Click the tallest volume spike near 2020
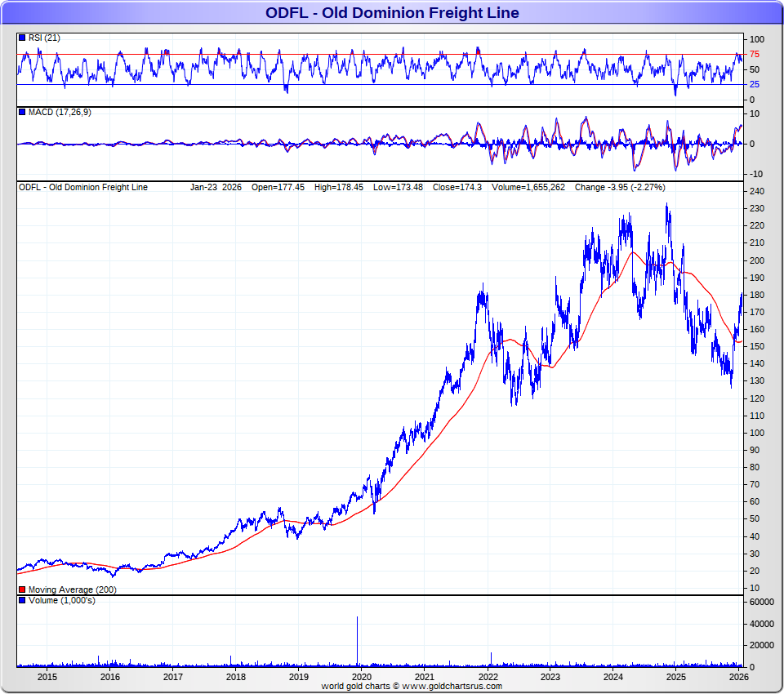 (x=357, y=642)
